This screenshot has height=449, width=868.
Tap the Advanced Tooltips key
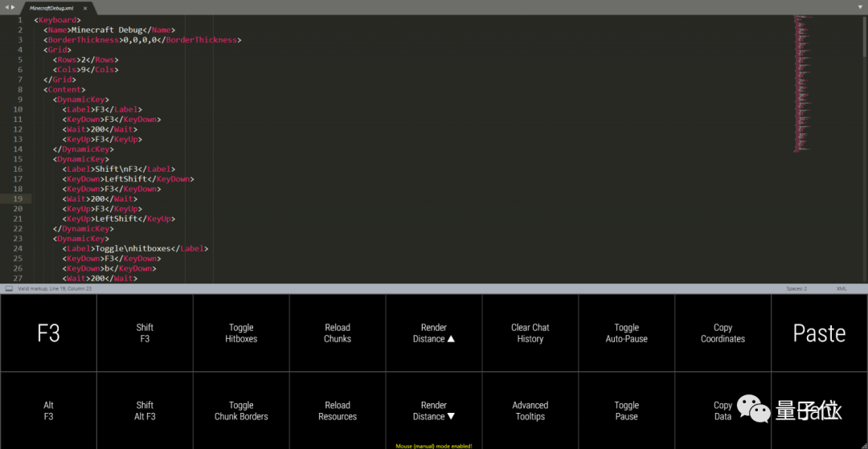[530, 410]
